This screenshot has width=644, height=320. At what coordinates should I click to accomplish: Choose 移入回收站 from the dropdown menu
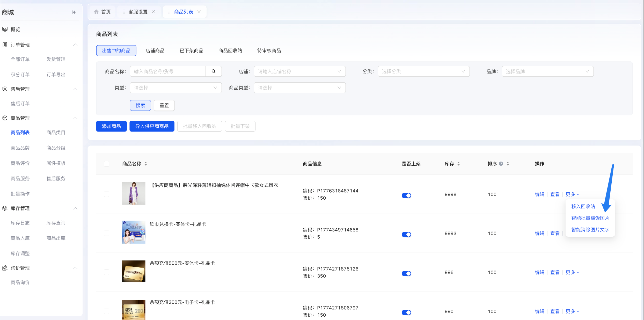583,206
